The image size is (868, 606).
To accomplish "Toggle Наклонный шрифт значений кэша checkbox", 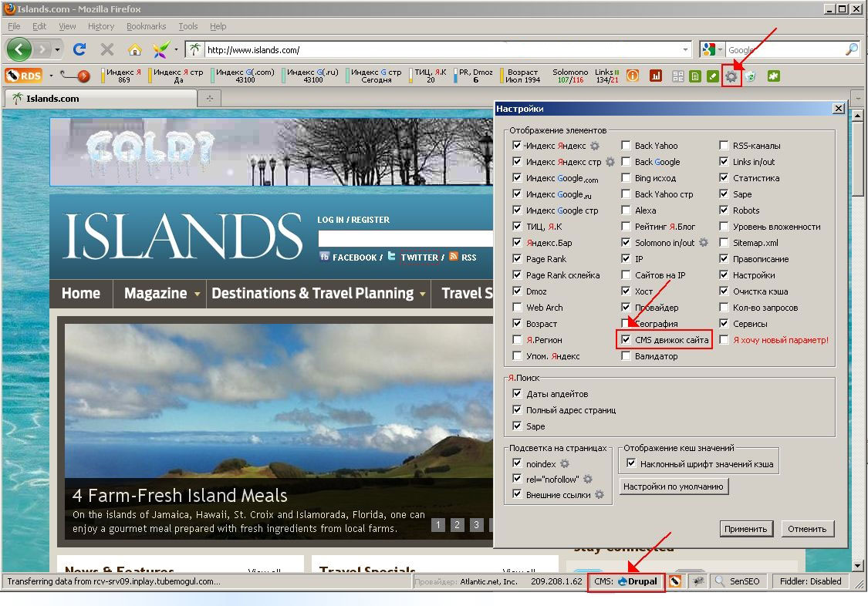I will coord(631,463).
